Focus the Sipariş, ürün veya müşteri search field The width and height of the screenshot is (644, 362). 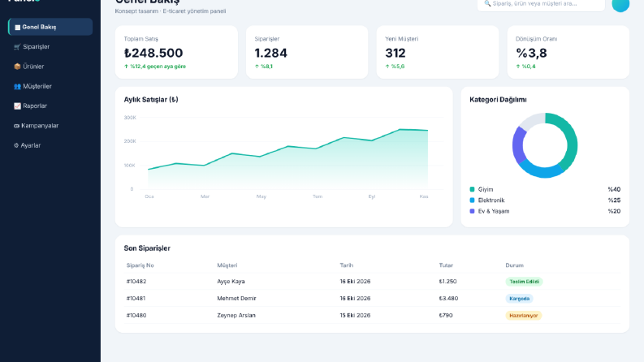[x=541, y=4]
